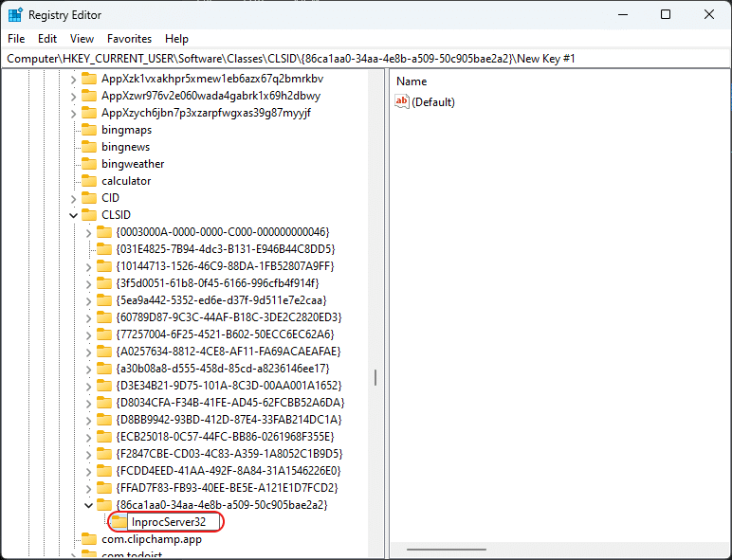
Task: Select the bingweather folder icon
Action: click(x=89, y=164)
